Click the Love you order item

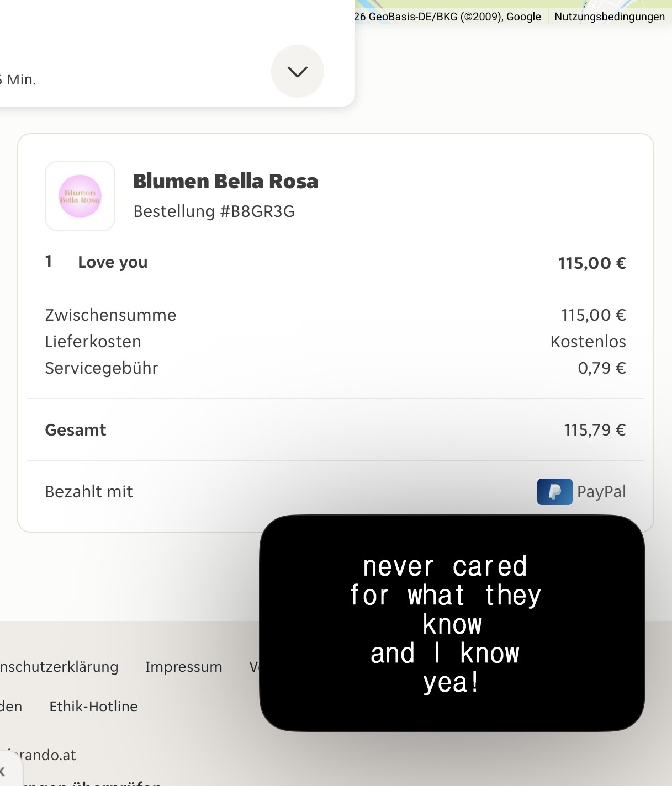coord(113,262)
